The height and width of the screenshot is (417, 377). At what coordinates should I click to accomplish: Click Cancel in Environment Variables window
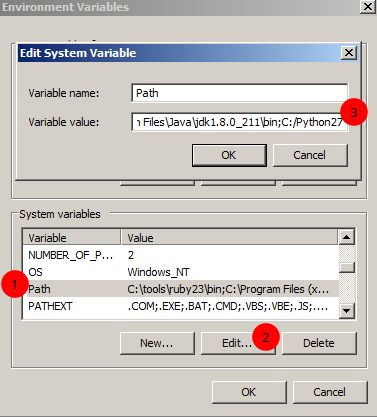coord(330,392)
